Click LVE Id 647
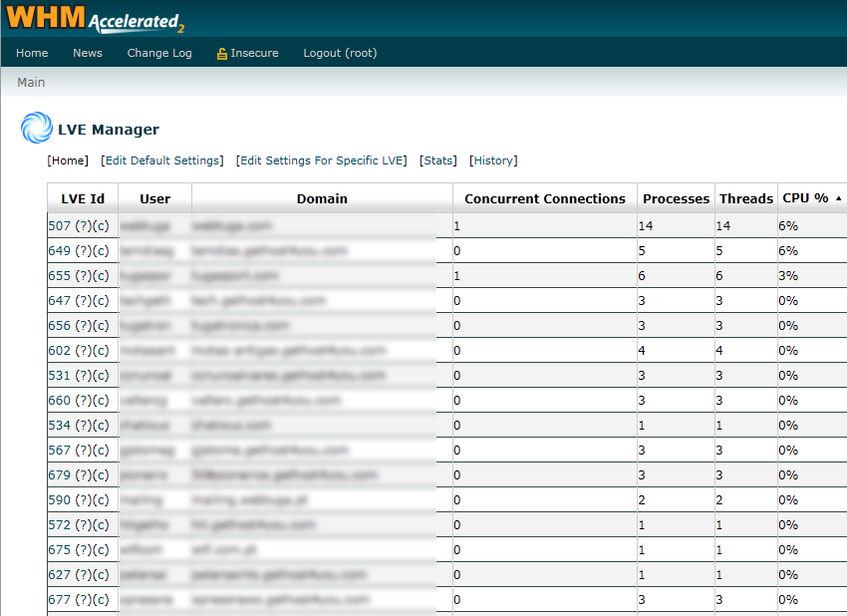 (x=60, y=300)
